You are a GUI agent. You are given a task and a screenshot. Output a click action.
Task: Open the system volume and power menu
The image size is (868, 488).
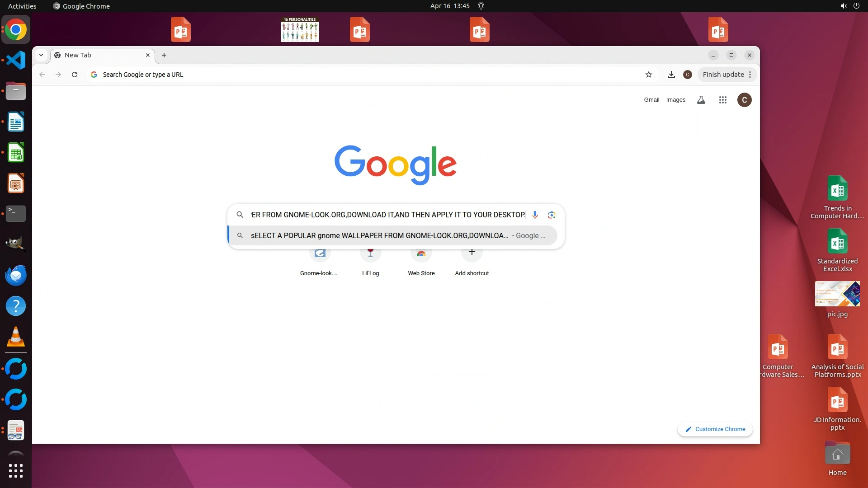tap(849, 6)
